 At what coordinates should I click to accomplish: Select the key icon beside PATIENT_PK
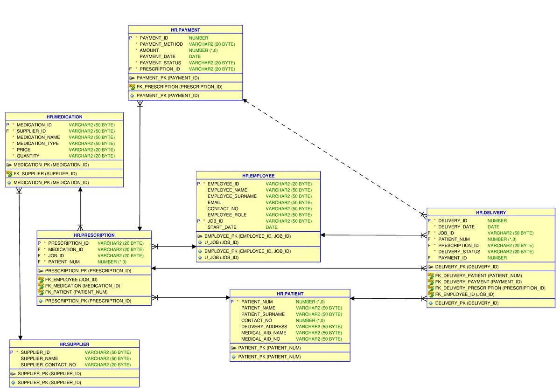point(234,348)
